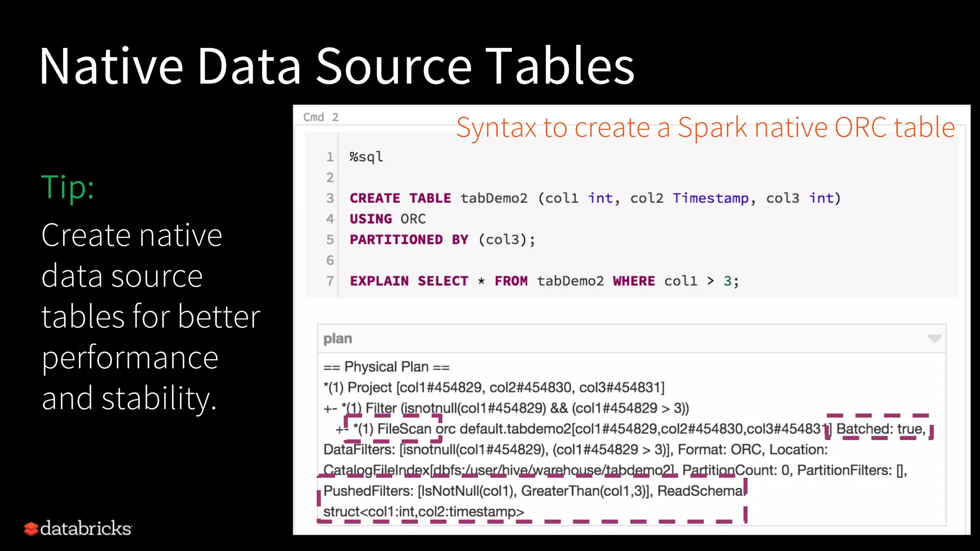The width and height of the screenshot is (980, 551).
Task: Click the 'Syntax to create a Spark native ORC table' caption
Action: (x=706, y=127)
